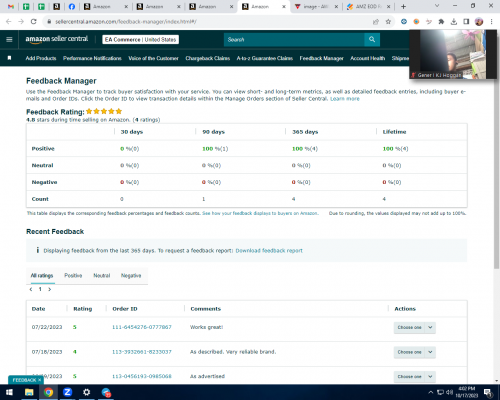
Task: Click into the Seller Central search field
Action: point(294,39)
